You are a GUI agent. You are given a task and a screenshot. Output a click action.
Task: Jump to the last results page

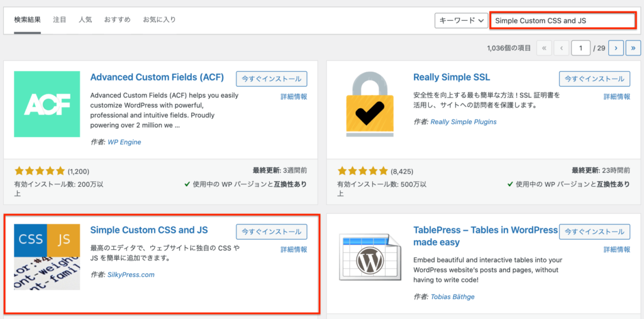[633, 48]
